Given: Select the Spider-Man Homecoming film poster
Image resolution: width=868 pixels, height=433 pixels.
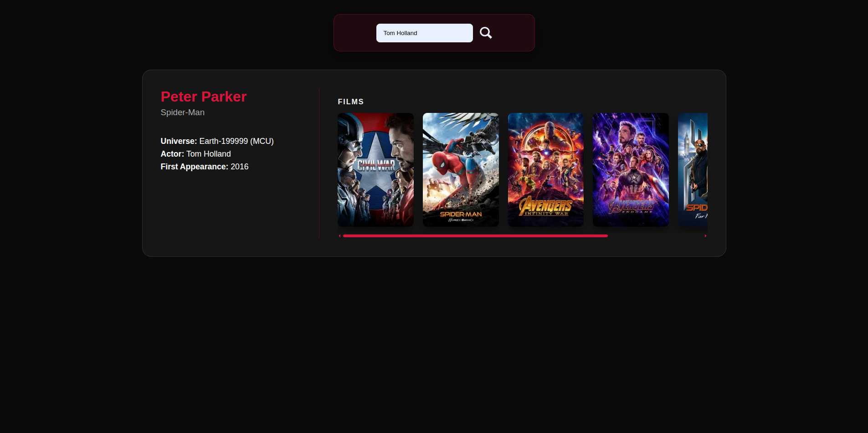Looking at the screenshot, I should [x=461, y=169].
